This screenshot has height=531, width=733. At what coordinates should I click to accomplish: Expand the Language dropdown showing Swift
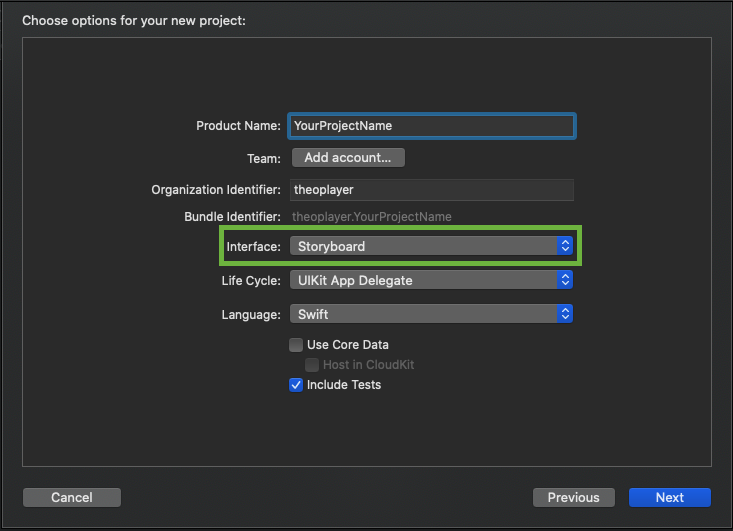click(423, 314)
